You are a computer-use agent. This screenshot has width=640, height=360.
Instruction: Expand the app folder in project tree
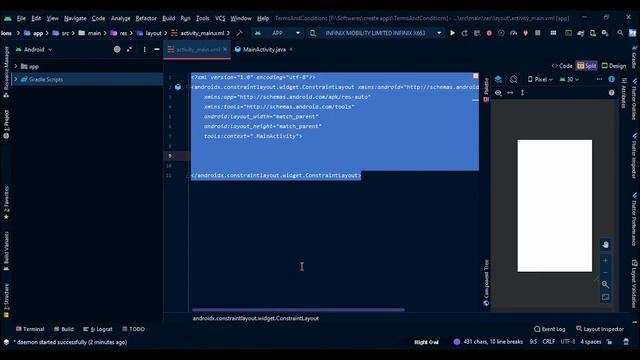click(16, 66)
